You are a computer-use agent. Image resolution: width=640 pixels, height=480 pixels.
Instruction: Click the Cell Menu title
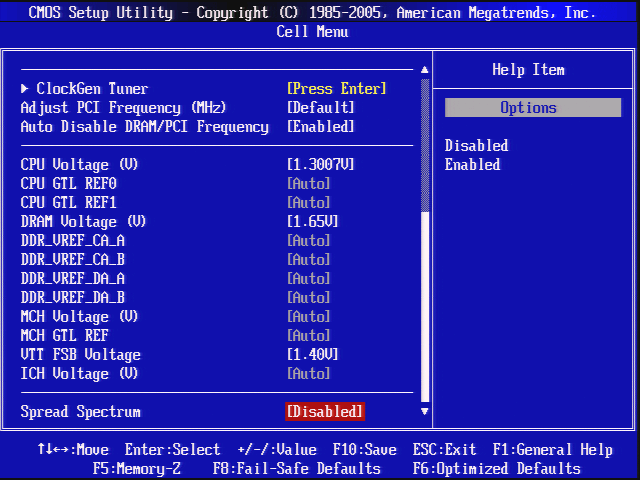click(312, 32)
